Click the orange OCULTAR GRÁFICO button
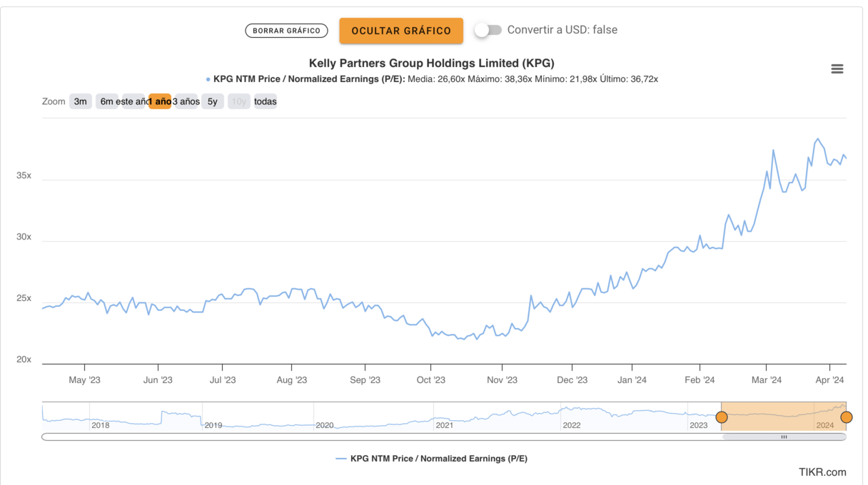 point(401,31)
